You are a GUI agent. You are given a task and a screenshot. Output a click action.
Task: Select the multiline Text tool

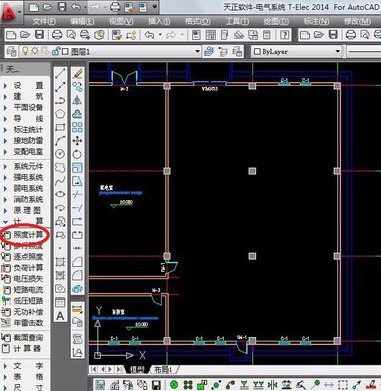[x=60, y=316]
